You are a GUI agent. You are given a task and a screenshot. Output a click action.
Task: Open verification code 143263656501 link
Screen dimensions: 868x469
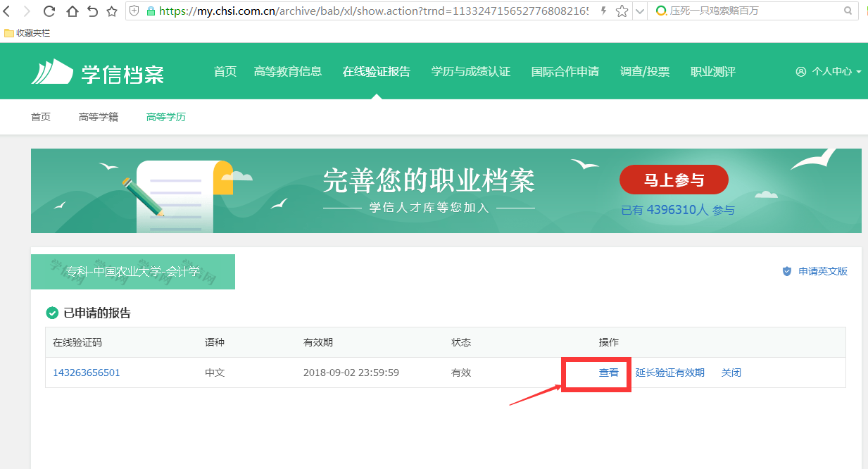tap(87, 373)
